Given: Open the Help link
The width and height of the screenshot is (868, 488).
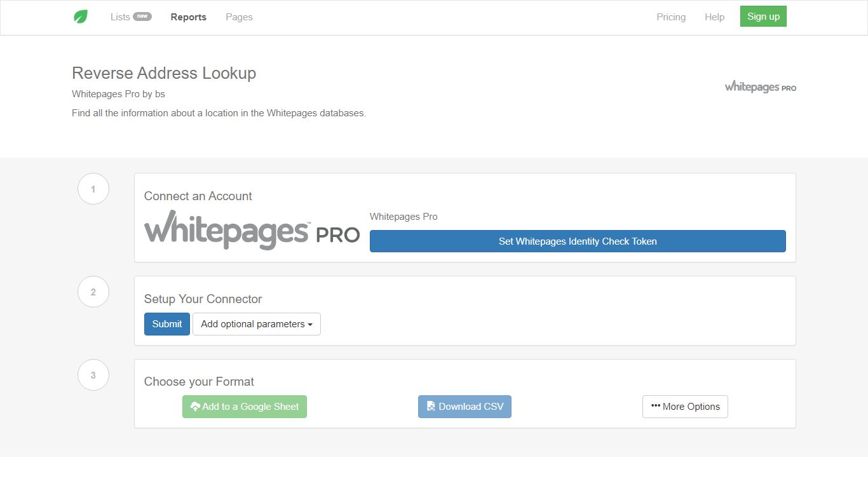Looking at the screenshot, I should point(714,17).
